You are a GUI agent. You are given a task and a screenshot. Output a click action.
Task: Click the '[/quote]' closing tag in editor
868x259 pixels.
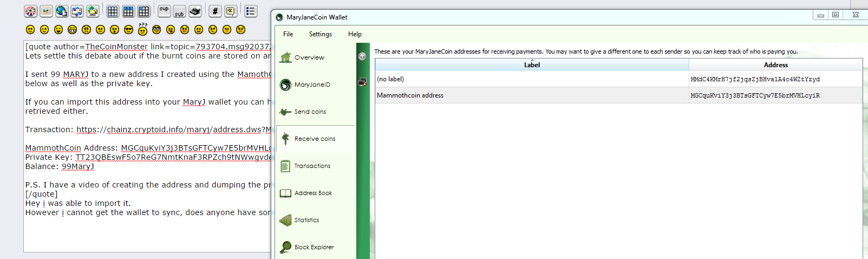tap(41, 194)
